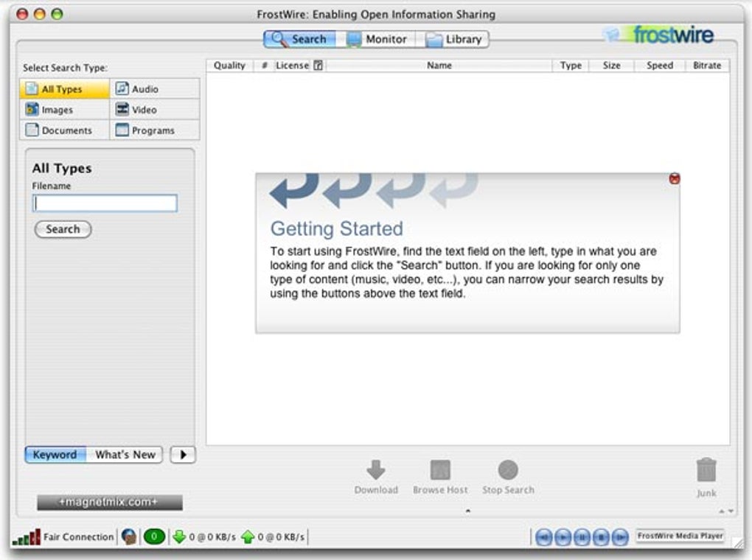This screenshot has width=752, height=560.
Task: Click the License help icon in header
Action: click(x=318, y=66)
